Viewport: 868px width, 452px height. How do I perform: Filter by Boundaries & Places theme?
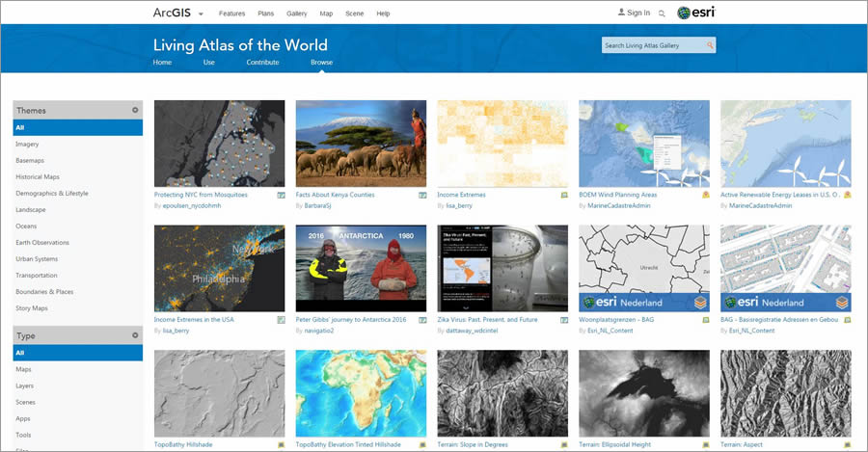pyautogui.click(x=44, y=292)
